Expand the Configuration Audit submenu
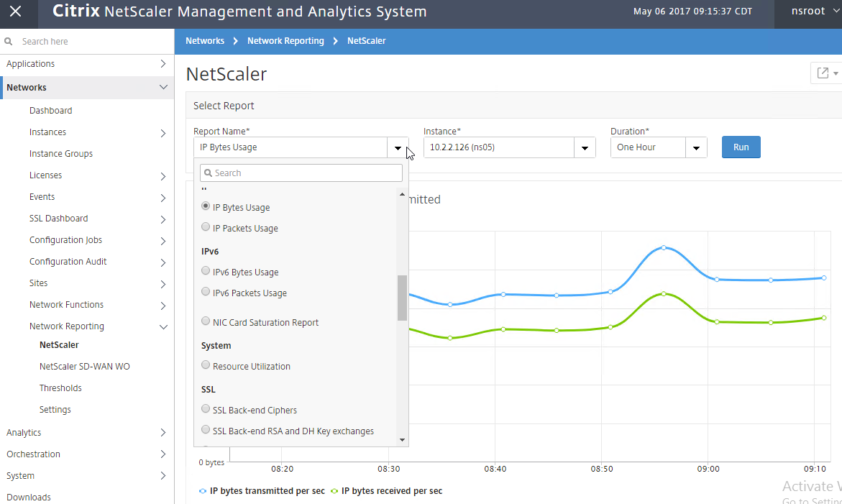Screen dimensions: 842x504 coord(163,262)
